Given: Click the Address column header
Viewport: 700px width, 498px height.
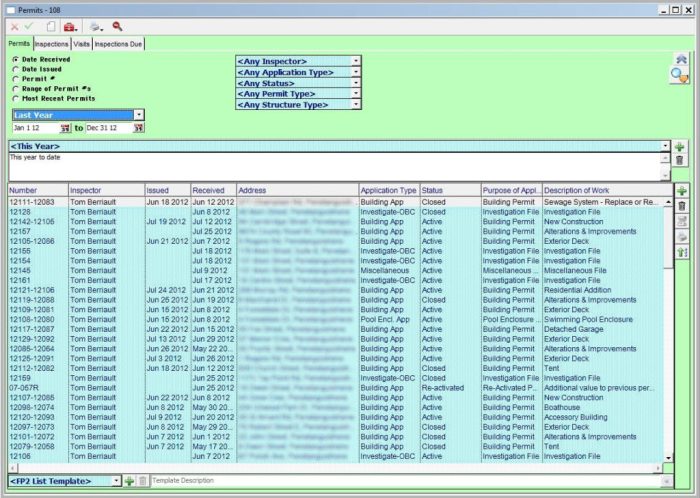Looking at the screenshot, I should pos(298,191).
